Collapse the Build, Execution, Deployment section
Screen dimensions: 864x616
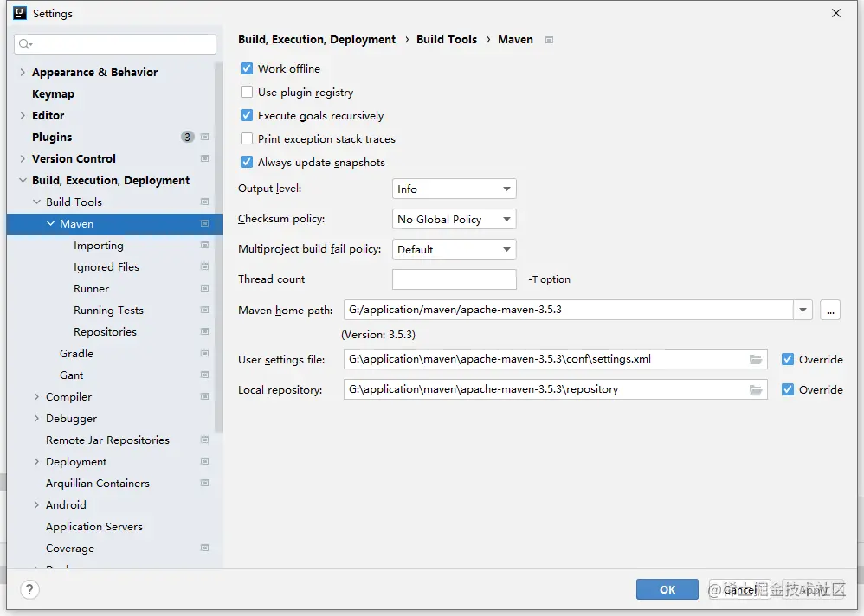(x=23, y=180)
